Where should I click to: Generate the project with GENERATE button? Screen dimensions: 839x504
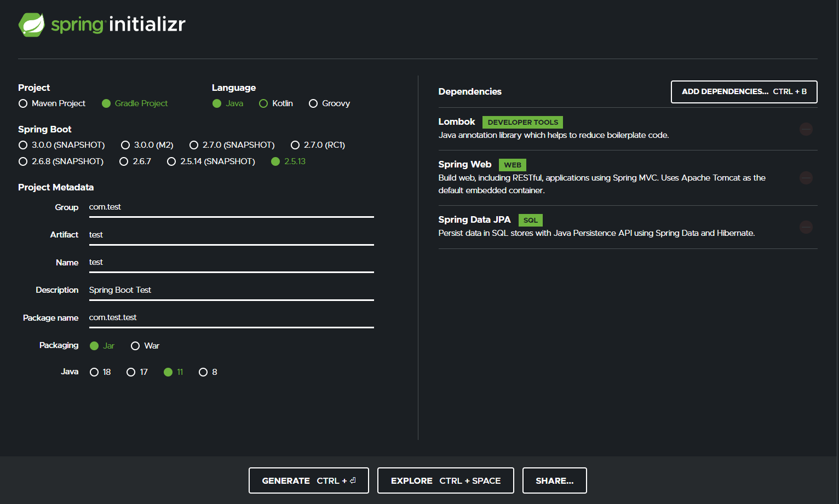tap(309, 480)
